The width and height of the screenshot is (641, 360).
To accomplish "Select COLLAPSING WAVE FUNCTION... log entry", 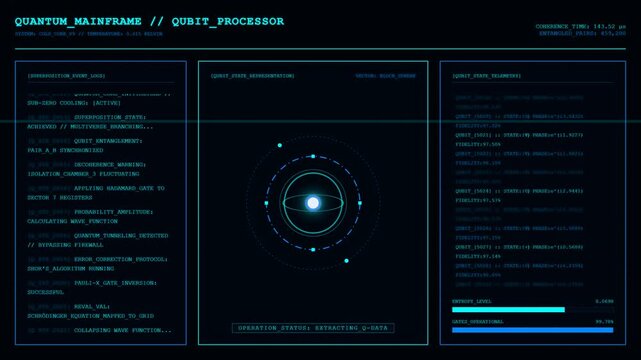I will click(123, 330).
